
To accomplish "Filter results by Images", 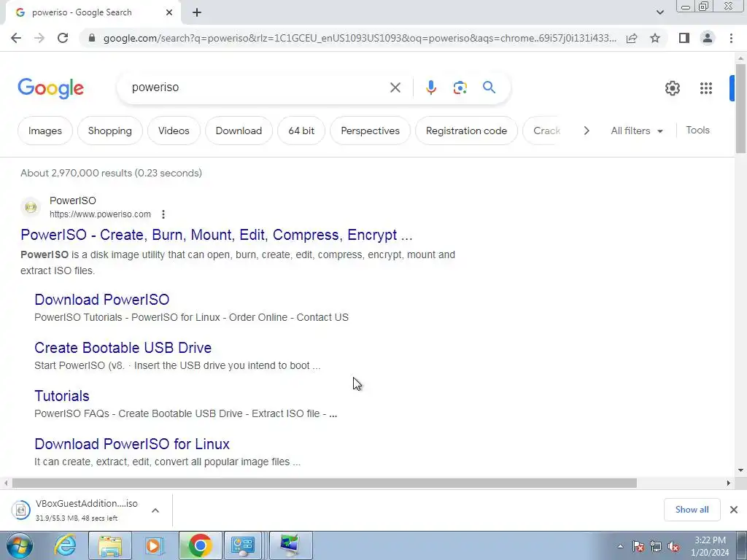I will [44, 131].
